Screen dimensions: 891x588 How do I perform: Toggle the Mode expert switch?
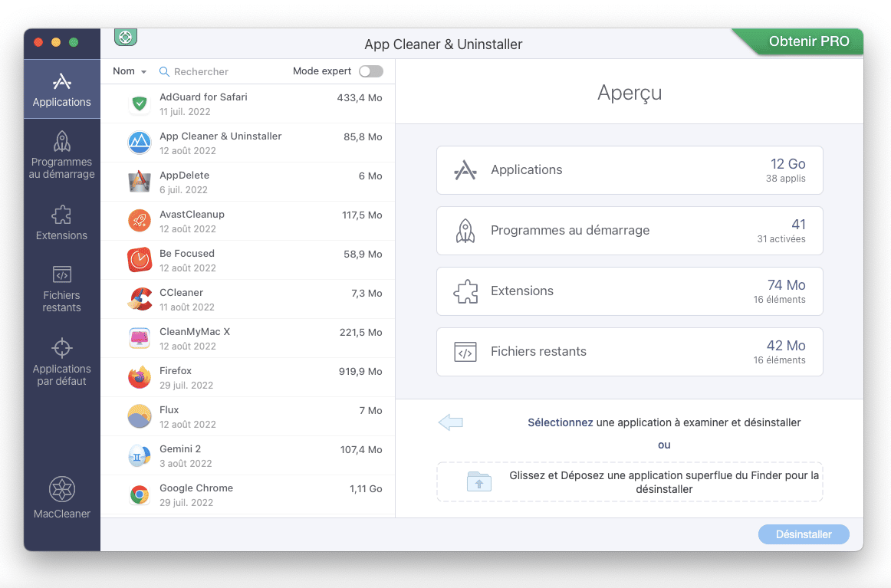370,71
